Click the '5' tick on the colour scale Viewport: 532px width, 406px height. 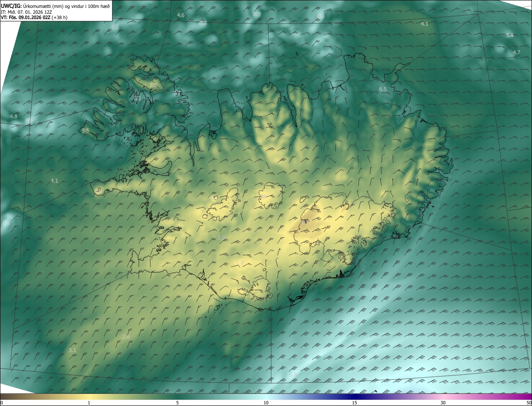click(x=177, y=403)
